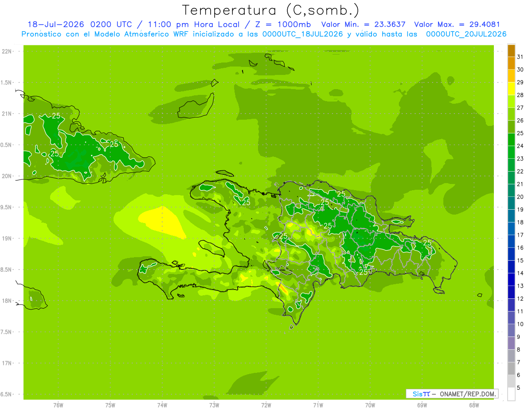Click the legend value '23' on the color scale
The height and width of the screenshot is (411, 532).
click(520, 159)
